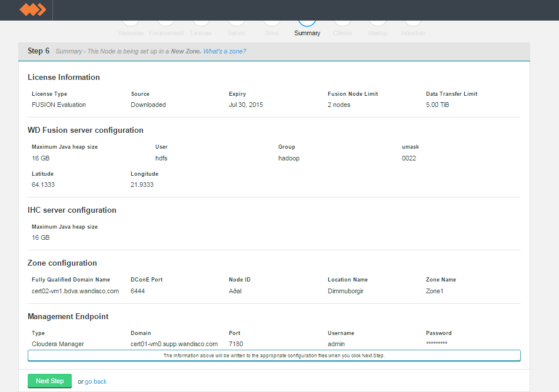Click the latitude value "64.1333"
Image resolution: width=559 pixels, height=392 pixels.
[x=43, y=185]
